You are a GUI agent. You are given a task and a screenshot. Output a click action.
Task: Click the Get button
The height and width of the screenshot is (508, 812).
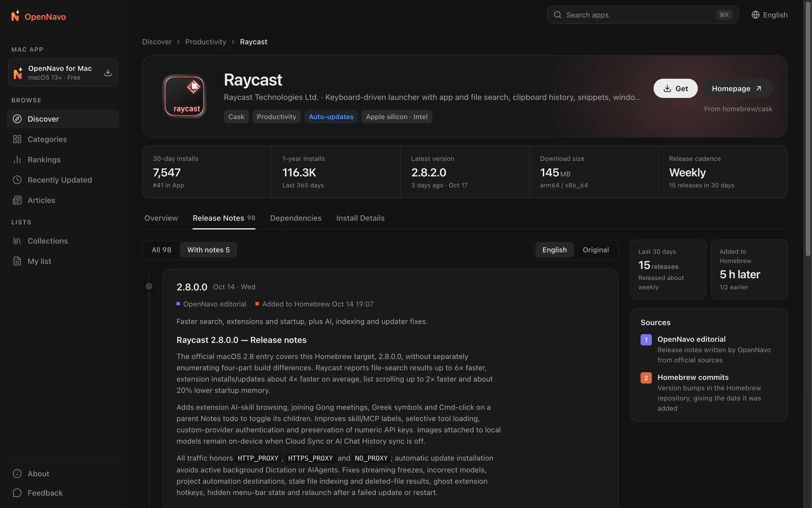tap(676, 88)
